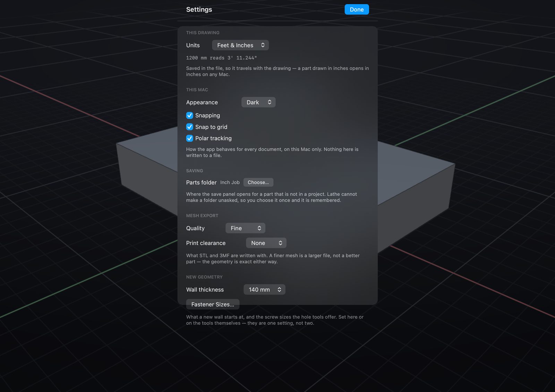Click the Done button
This screenshot has width=555, height=392.
coord(357,9)
